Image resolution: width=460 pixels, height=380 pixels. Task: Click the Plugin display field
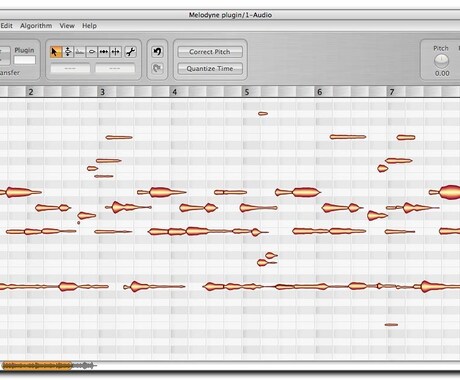25,60
